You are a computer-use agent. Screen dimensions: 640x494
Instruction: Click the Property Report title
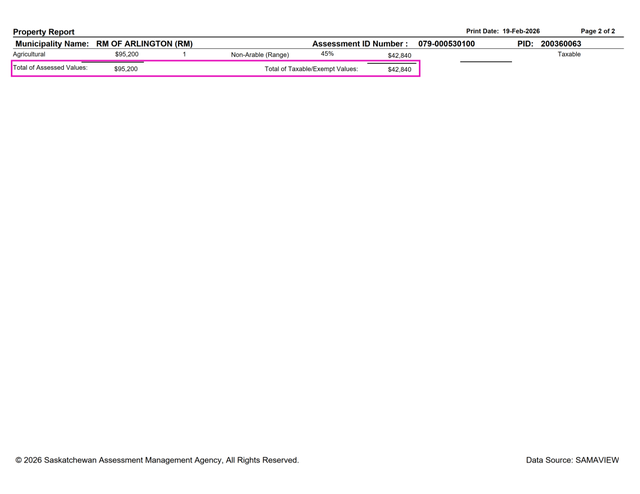coord(43,32)
